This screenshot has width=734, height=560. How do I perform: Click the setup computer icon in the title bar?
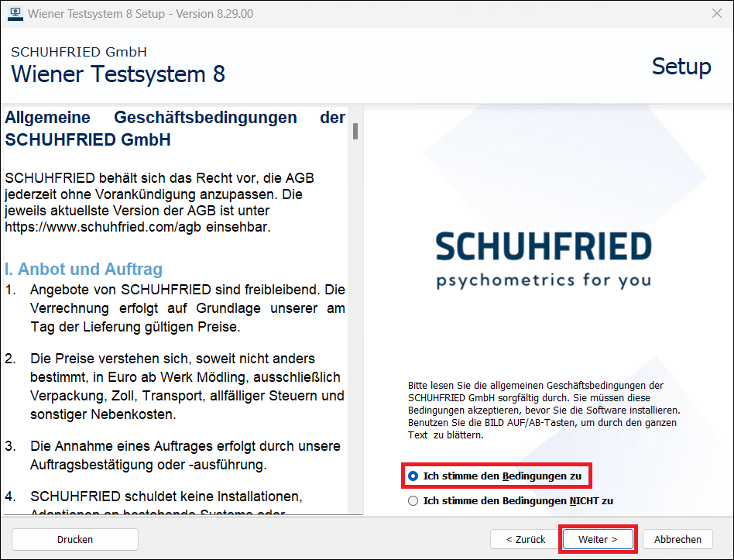click(15, 13)
